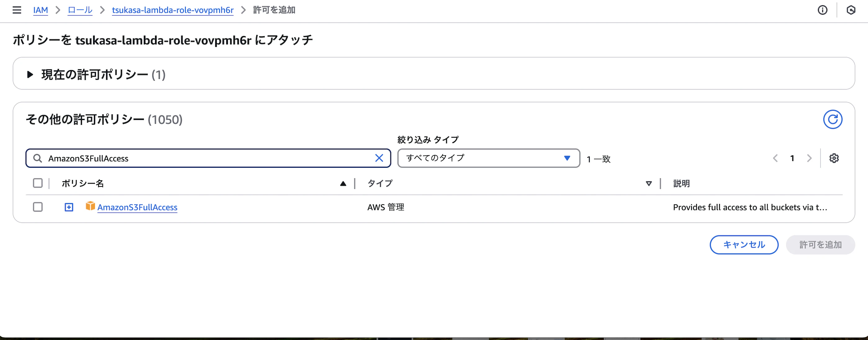Toggle the select-all checkbox in header

pos(38,183)
